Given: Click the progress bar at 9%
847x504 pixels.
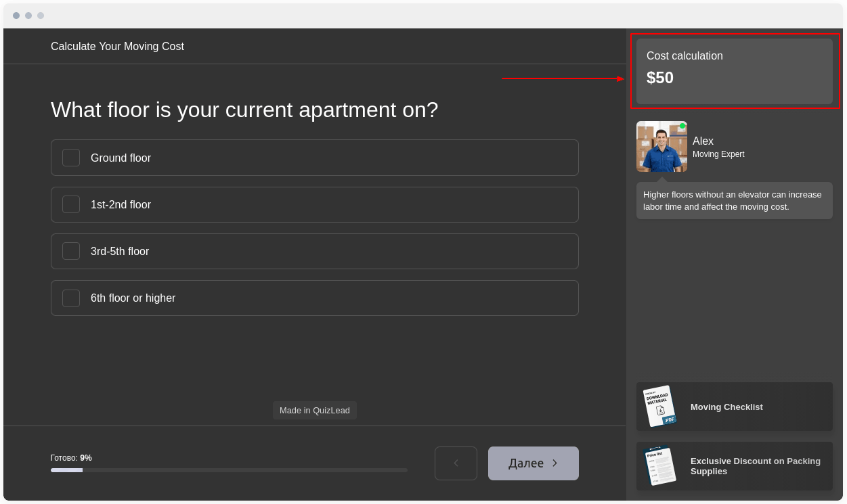Looking at the screenshot, I should tap(229, 470).
